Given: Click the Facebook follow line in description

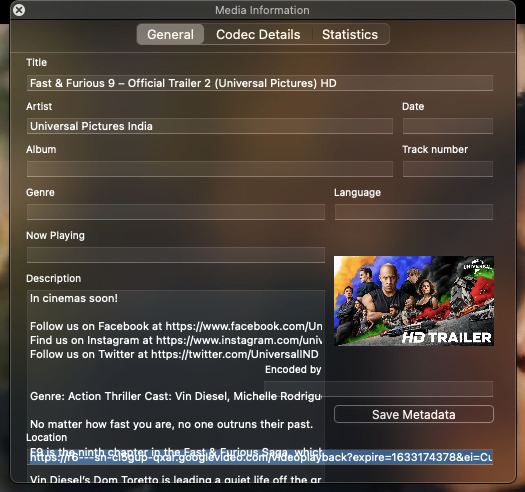Looking at the screenshot, I should pyautogui.click(x=176, y=326).
